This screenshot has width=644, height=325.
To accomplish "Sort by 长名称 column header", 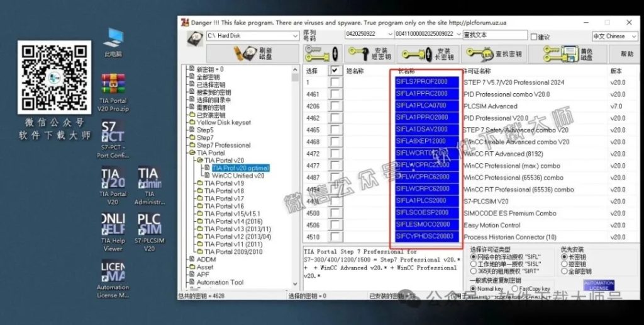I will point(407,71).
